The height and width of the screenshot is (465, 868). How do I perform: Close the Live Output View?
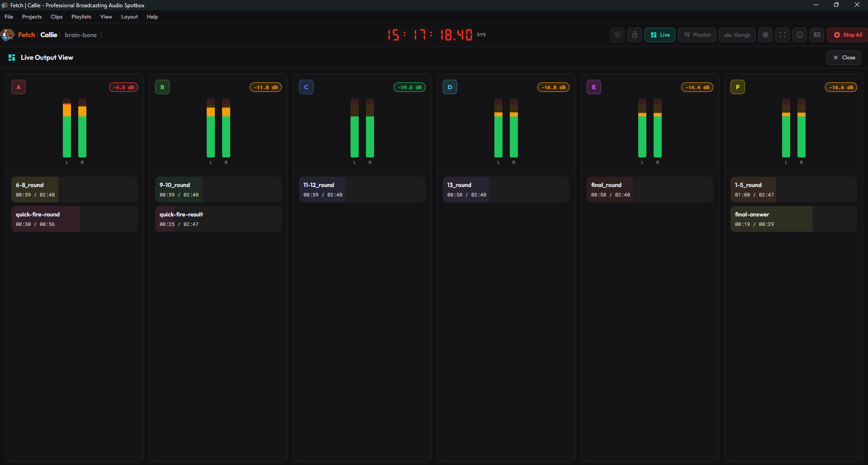click(x=844, y=58)
